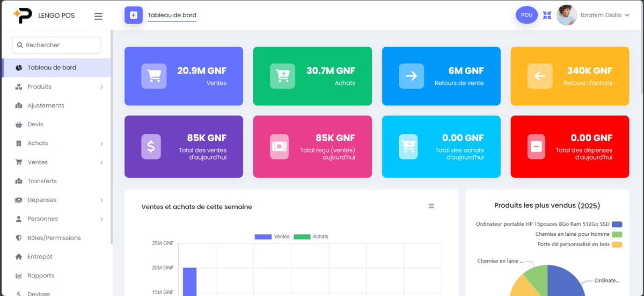Click the Porte clé personnalisé legend swatch
The height and width of the screenshot is (296, 644).
click(617, 244)
